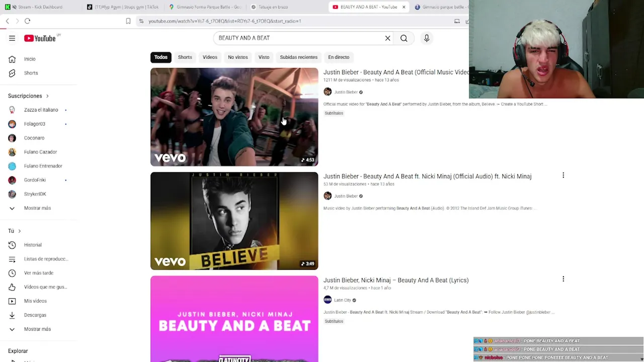Open options for the Official Audio video
Viewport: 644px width, 362px height.
563,175
